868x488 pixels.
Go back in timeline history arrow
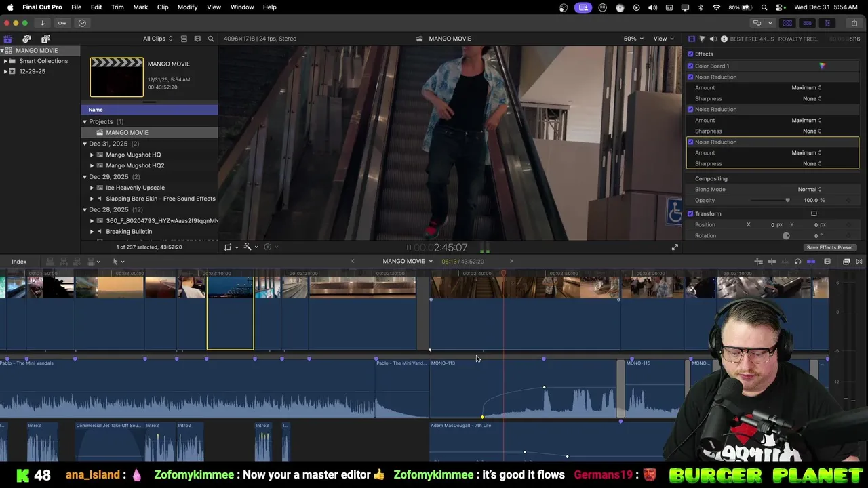(x=353, y=261)
